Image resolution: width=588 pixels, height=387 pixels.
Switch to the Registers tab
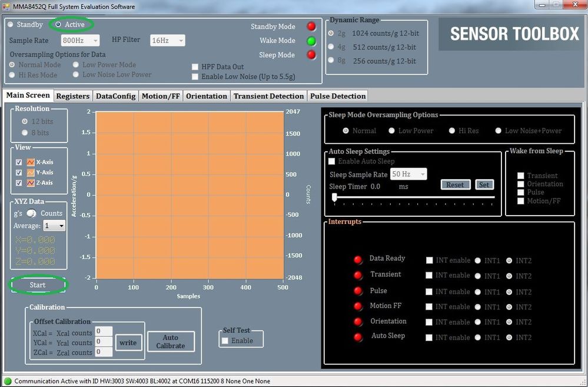[x=73, y=96]
